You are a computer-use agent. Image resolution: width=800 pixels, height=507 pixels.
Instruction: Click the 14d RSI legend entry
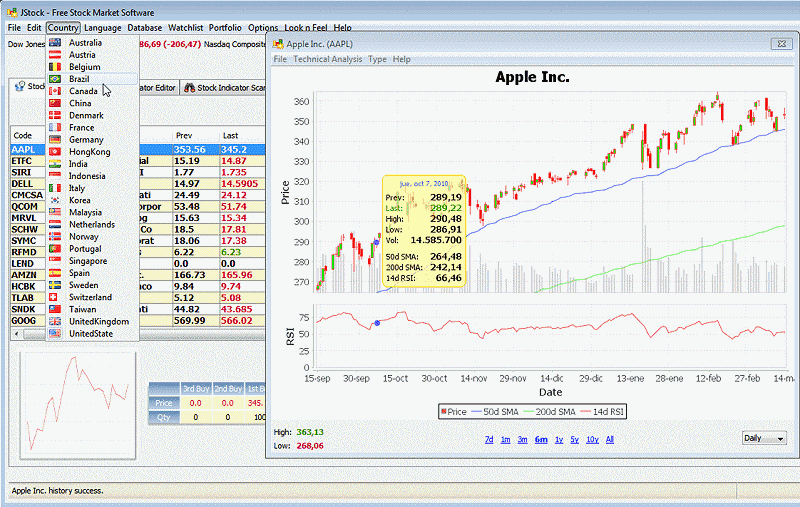point(603,412)
